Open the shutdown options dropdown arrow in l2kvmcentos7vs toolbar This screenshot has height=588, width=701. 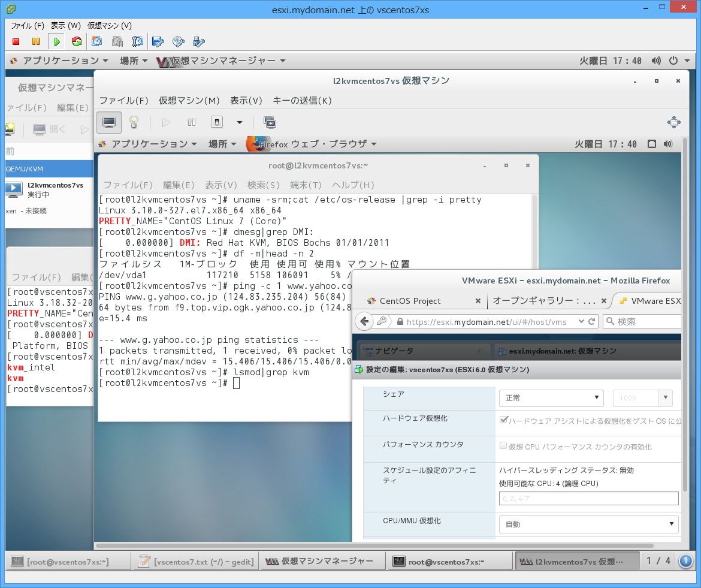point(240,122)
